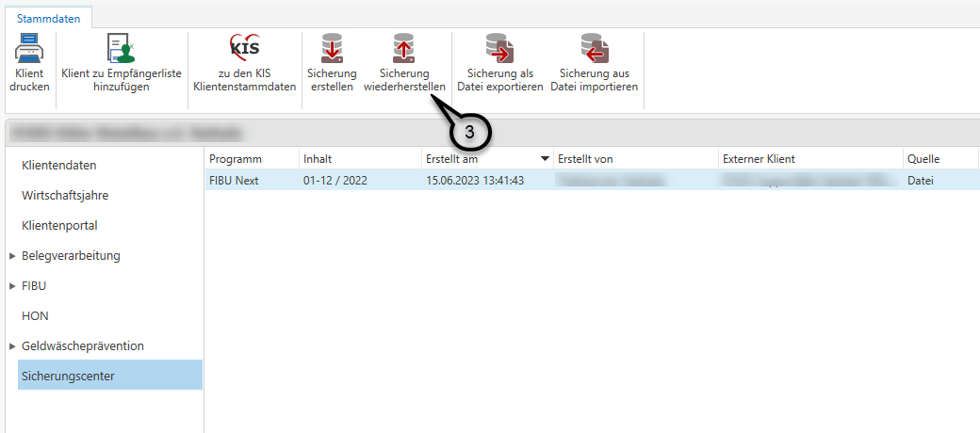The image size is (980, 433).
Task: Switch to the Stammdaten tab
Action: 49,18
